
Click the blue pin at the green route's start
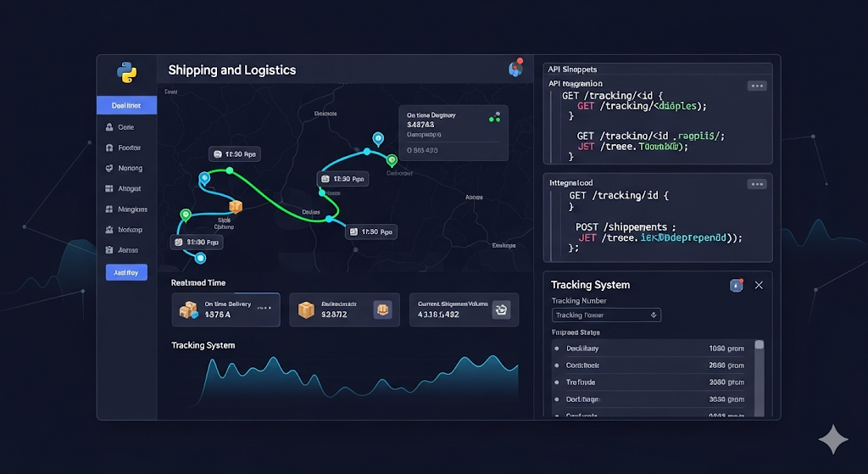click(205, 178)
